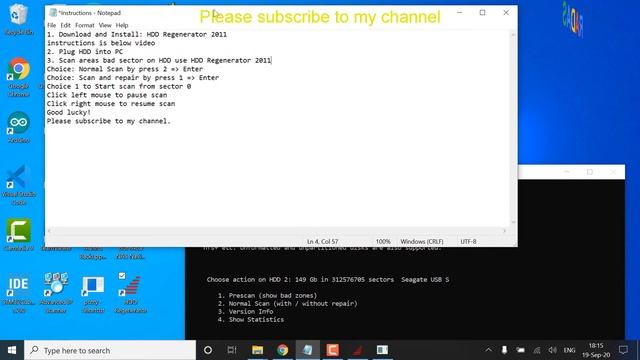
Task: Click '3. Version Info' in console window
Action: tap(245, 311)
